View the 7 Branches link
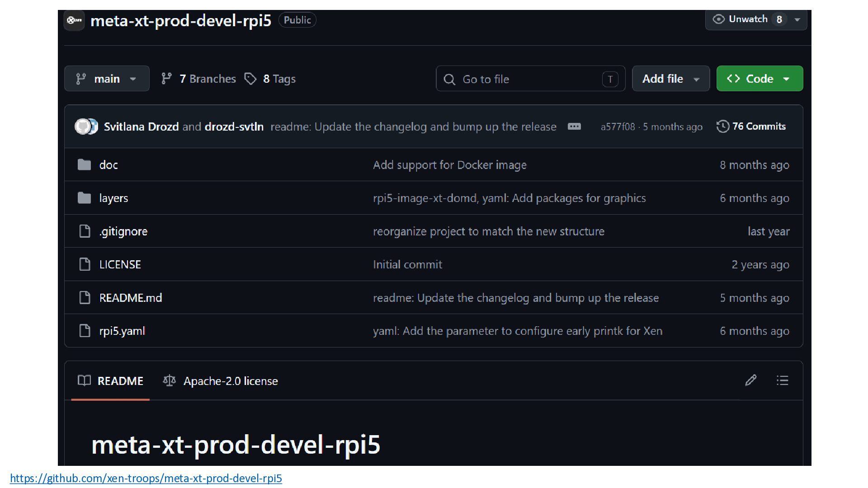 (x=198, y=79)
